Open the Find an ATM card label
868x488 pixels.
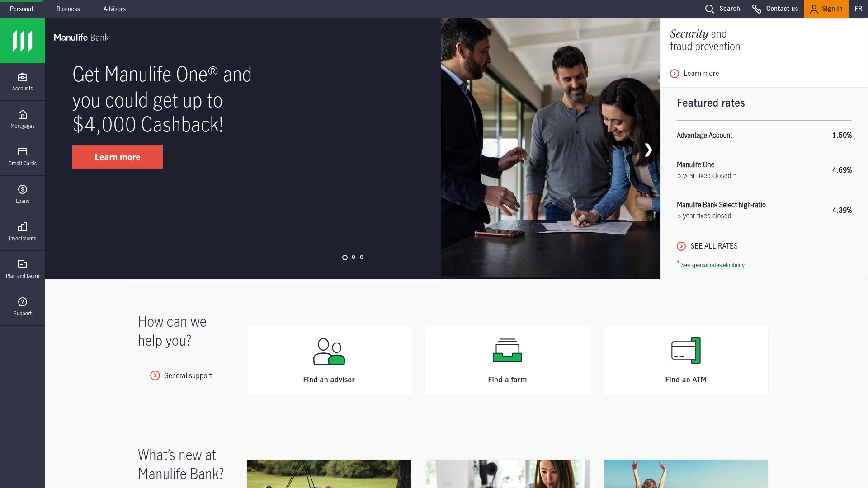tap(686, 380)
